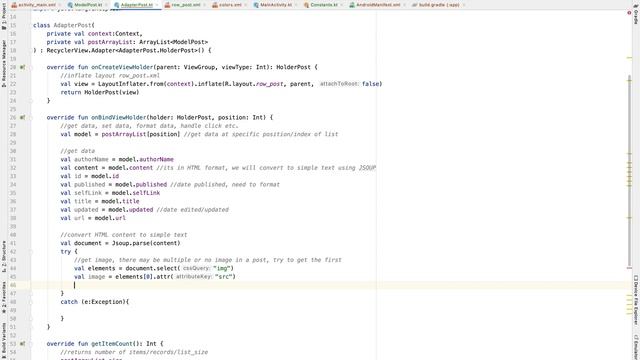Click the XML file icon on the colors.xml tab
Screen dimensions: 640x360
[215, 5]
